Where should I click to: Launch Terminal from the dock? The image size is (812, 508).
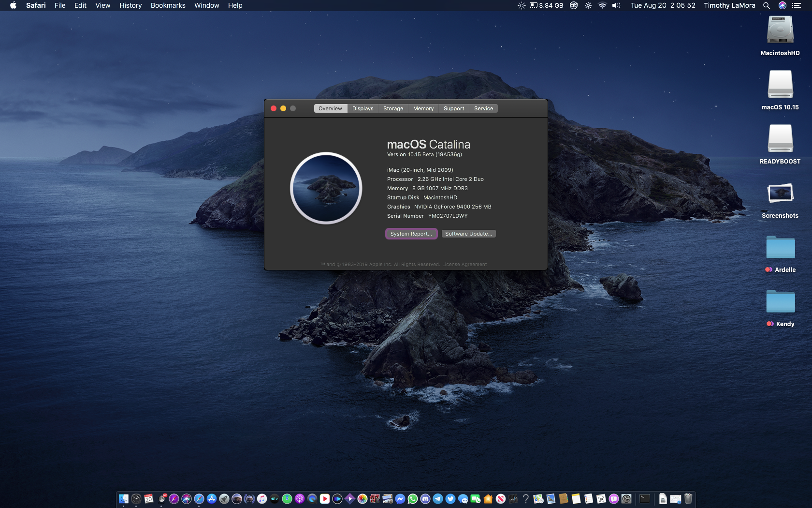pos(645,499)
